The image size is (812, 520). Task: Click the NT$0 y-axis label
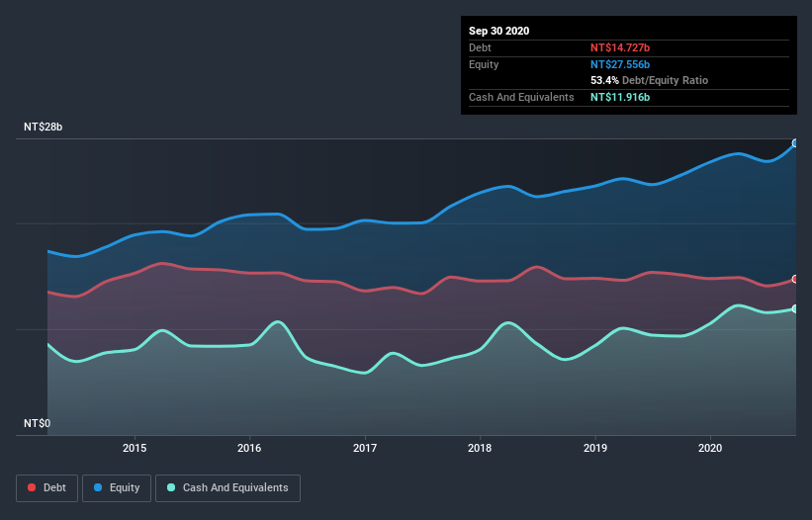tap(38, 423)
